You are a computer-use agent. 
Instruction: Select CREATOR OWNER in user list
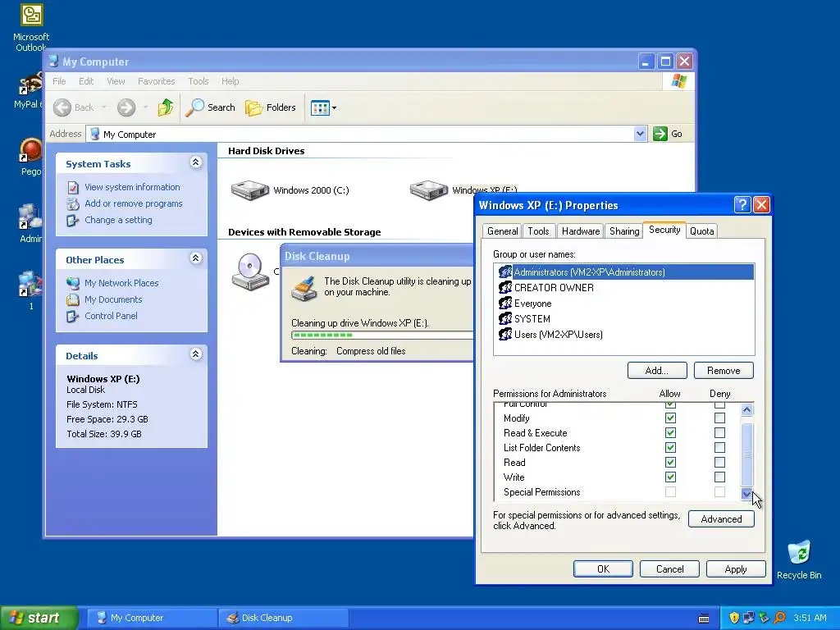[624, 288]
